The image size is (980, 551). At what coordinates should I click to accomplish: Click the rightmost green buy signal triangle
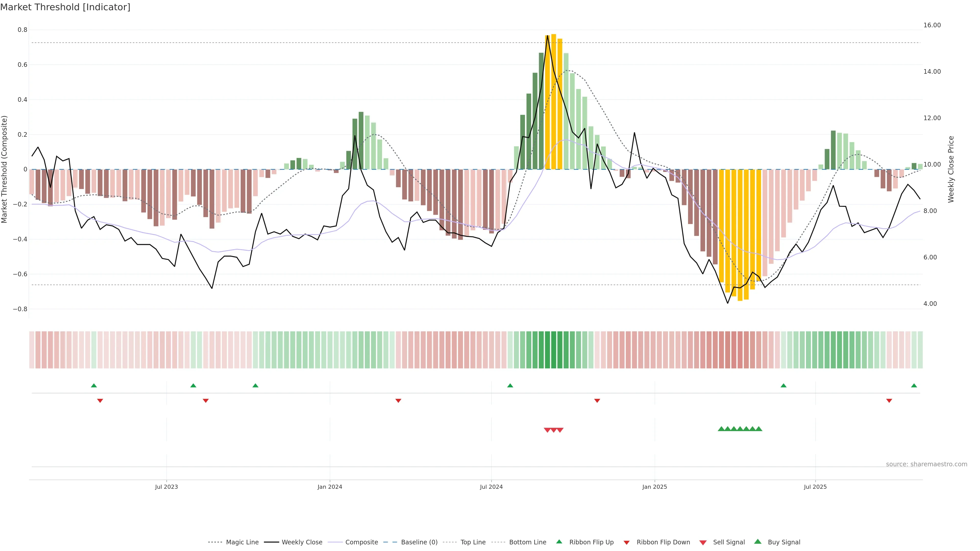(x=758, y=429)
